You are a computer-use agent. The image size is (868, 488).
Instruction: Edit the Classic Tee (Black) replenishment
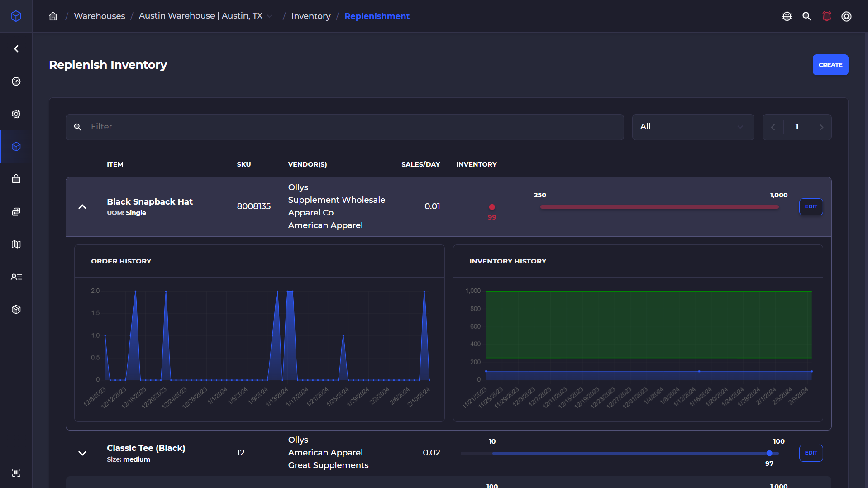811,453
